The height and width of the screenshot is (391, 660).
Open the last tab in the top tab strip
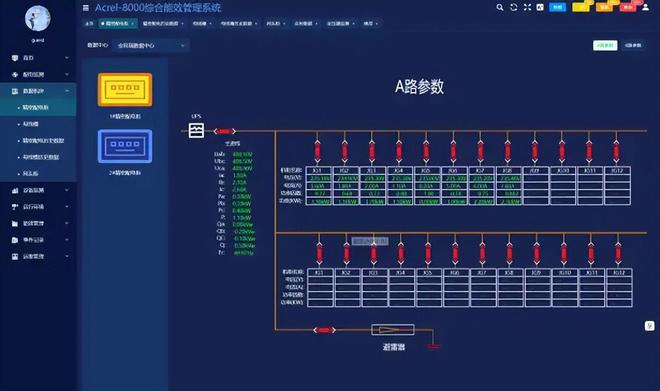click(370, 24)
